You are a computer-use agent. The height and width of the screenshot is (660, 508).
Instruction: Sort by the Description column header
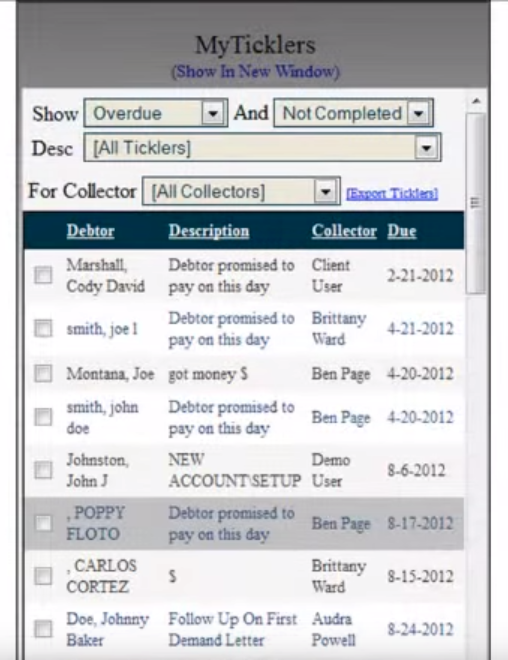(x=209, y=231)
